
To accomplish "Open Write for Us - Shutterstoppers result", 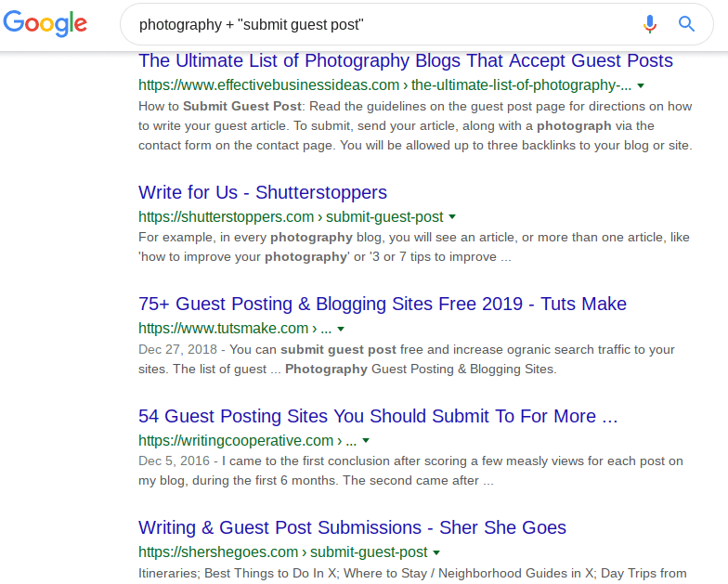I will pyautogui.click(x=263, y=193).
